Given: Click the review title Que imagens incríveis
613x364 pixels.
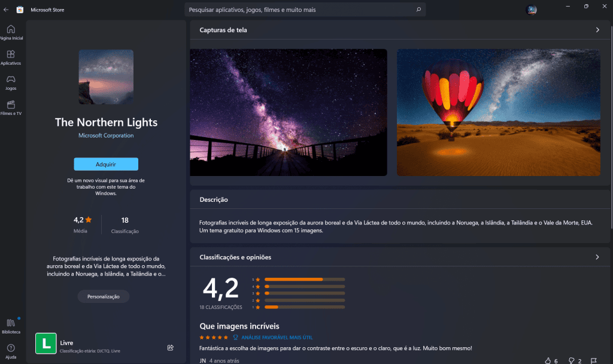Looking at the screenshot, I should click(x=239, y=326).
